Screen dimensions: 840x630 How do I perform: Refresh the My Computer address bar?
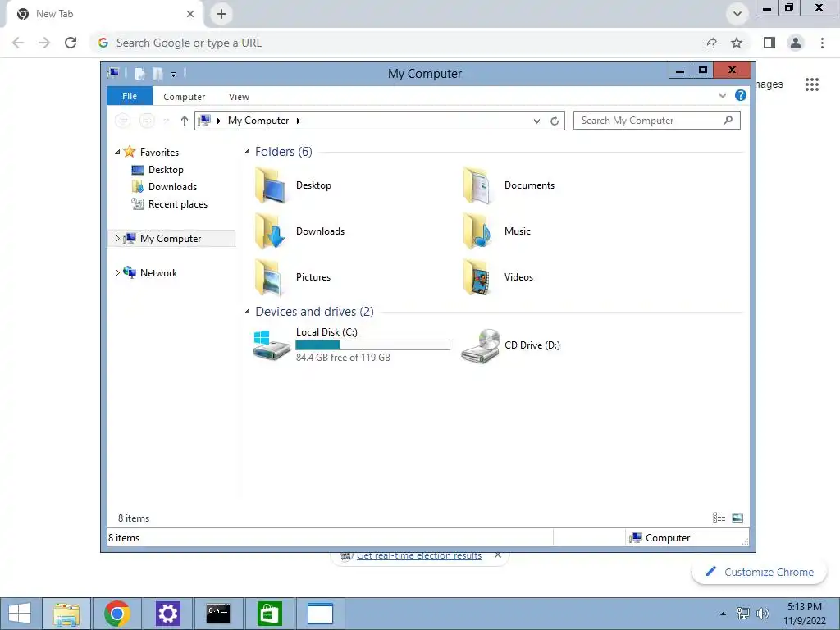click(555, 121)
